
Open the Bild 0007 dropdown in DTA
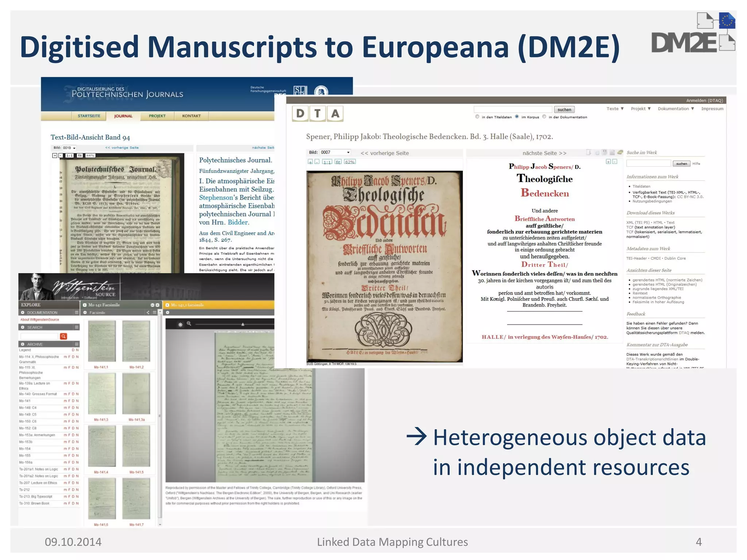335,152
